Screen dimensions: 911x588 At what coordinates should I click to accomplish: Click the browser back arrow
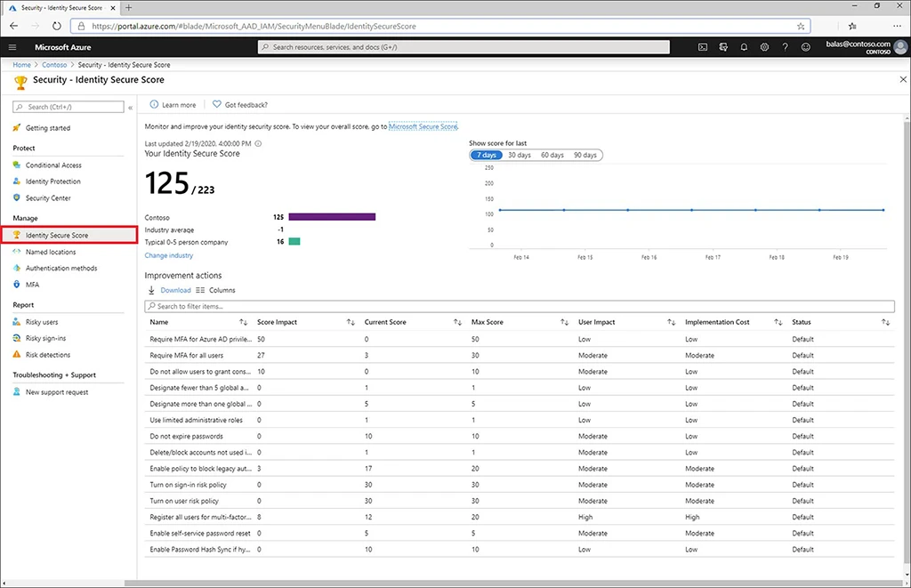click(x=14, y=26)
